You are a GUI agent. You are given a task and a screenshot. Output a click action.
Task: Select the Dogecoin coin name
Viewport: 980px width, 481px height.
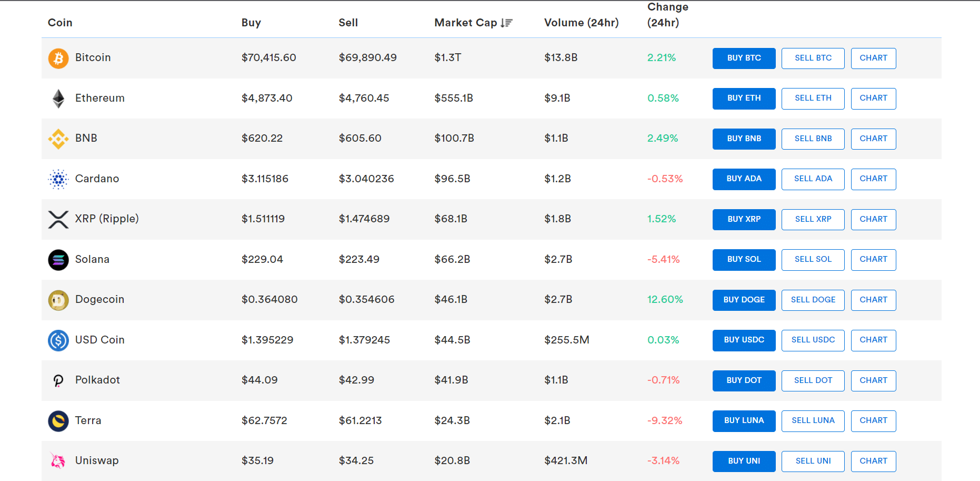(100, 299)
